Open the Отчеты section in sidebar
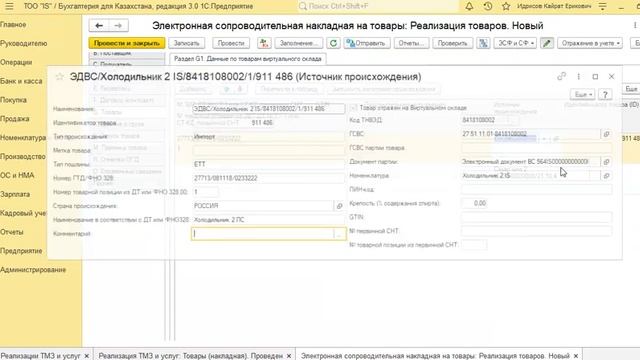 [12, 232]
